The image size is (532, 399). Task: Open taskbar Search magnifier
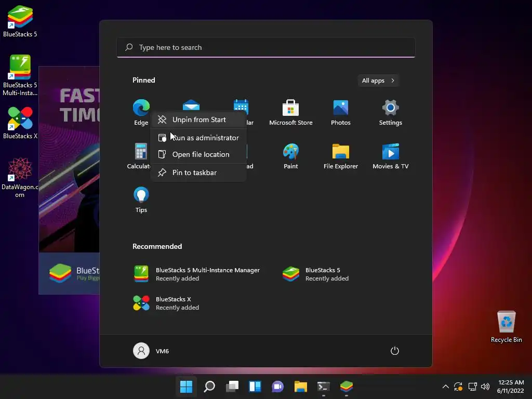click(209, 387)
